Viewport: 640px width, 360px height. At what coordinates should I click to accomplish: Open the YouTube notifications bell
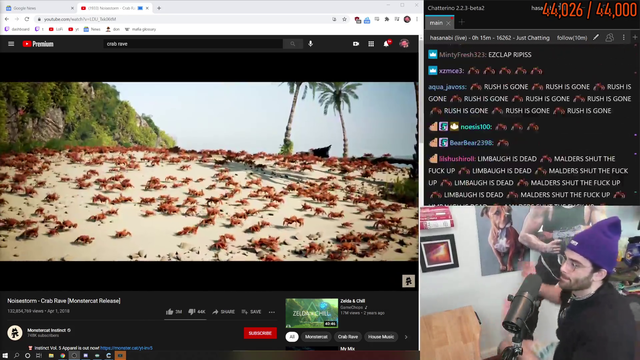(386, 43)
